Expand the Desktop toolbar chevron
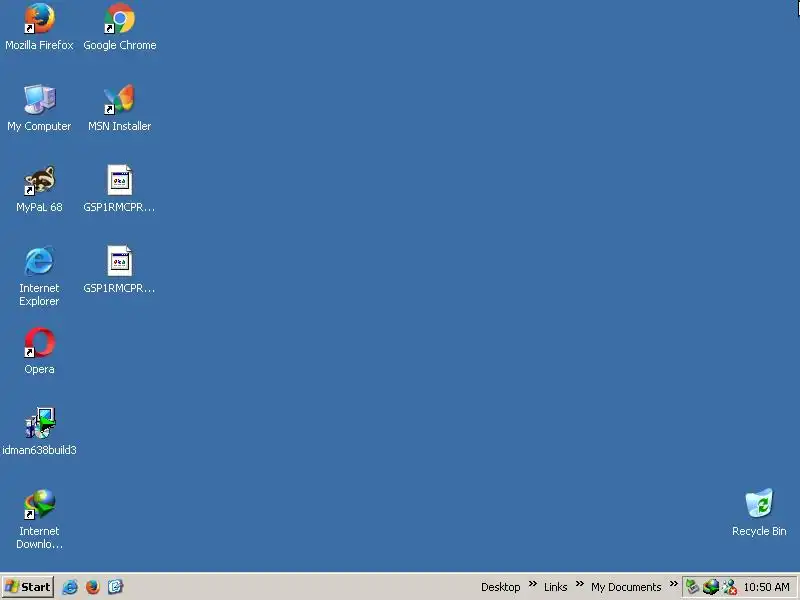 tap(533, 584)
